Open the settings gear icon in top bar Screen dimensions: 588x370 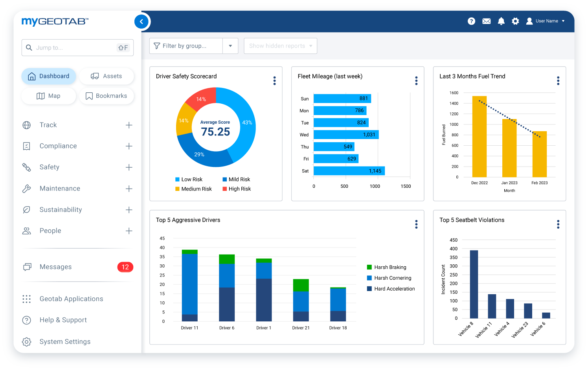(515, 21)
